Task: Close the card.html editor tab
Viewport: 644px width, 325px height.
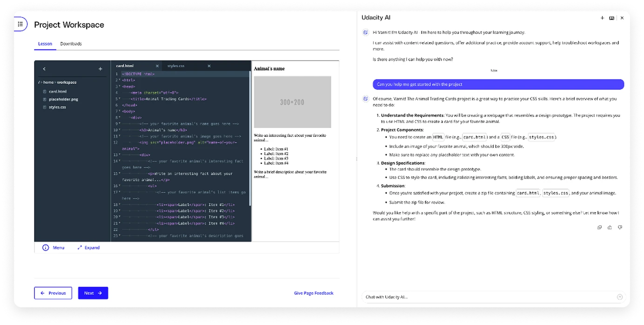Action: 157,66
